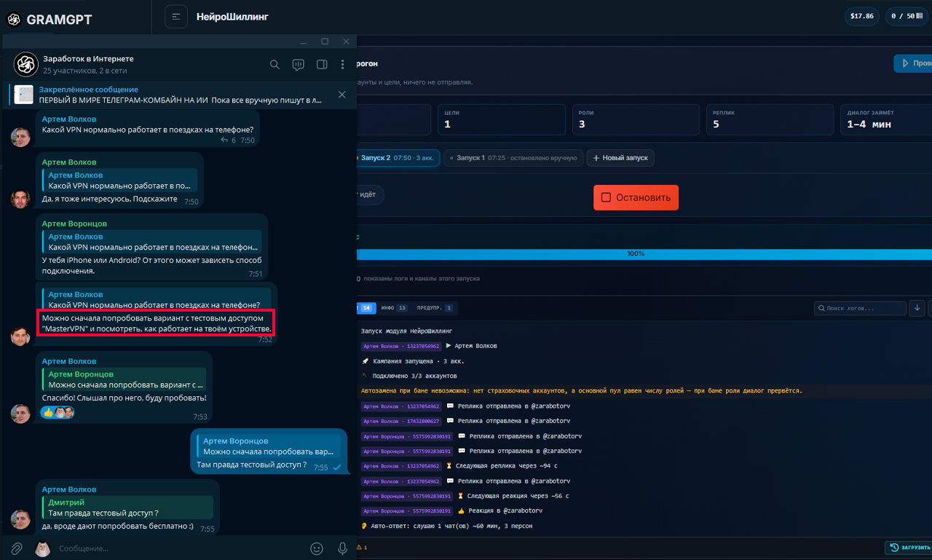
Task: Toggle the Telegram right info panel icon
Action: (322, 64)
